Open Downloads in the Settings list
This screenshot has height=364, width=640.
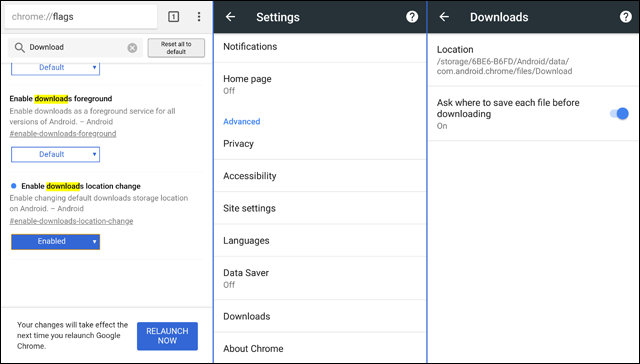point(320,316)
